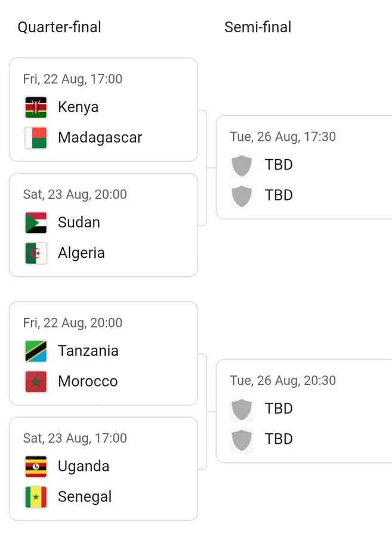392x537 pixels.
Task: Select the Quarter-final column heading
Action: tap(59, 27)
